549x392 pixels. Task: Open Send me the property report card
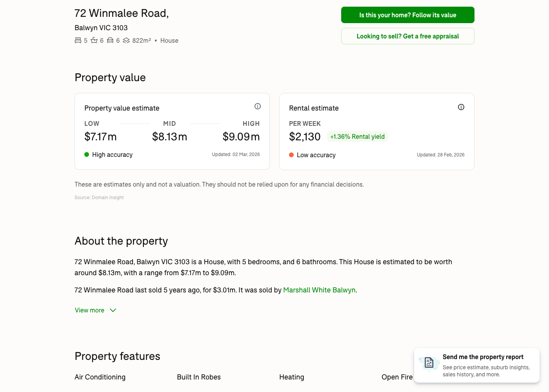tap(477, 365)
